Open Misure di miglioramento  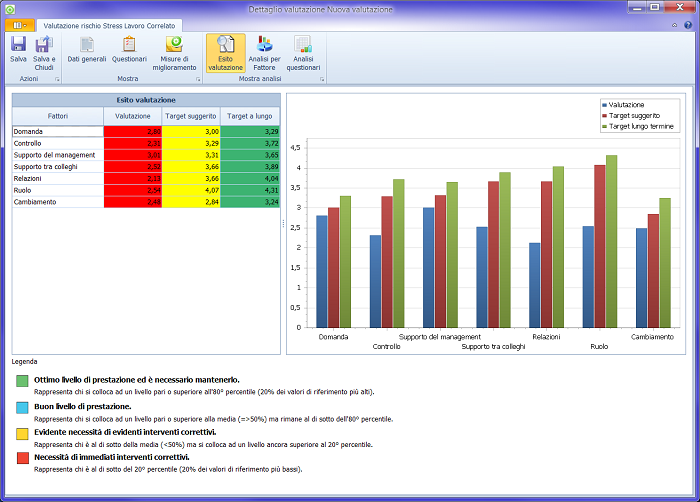point(174,49)
